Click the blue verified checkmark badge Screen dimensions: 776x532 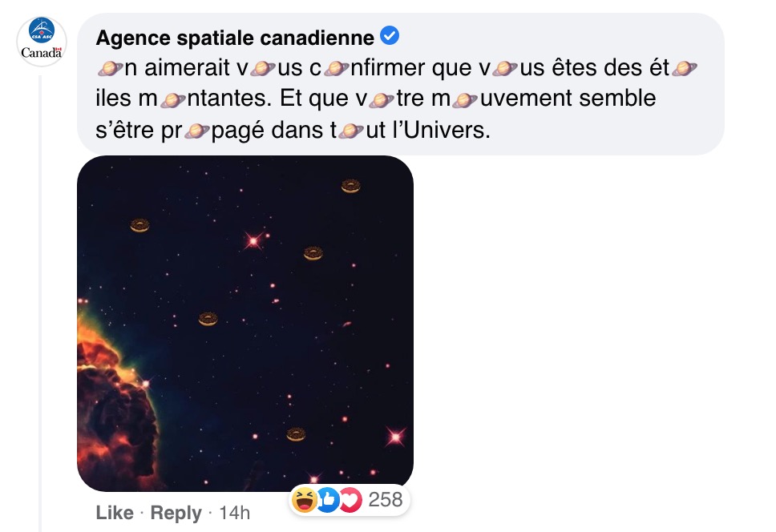tap(390, 35)
